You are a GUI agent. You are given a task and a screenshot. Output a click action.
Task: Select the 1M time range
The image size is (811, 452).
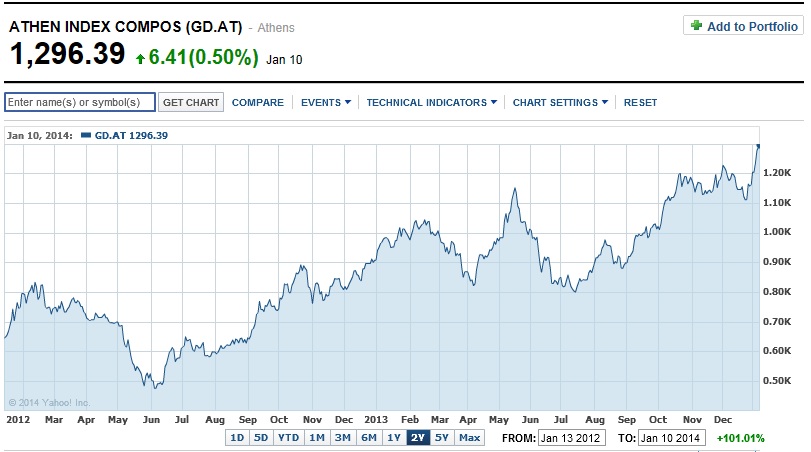tap(317, 438)
